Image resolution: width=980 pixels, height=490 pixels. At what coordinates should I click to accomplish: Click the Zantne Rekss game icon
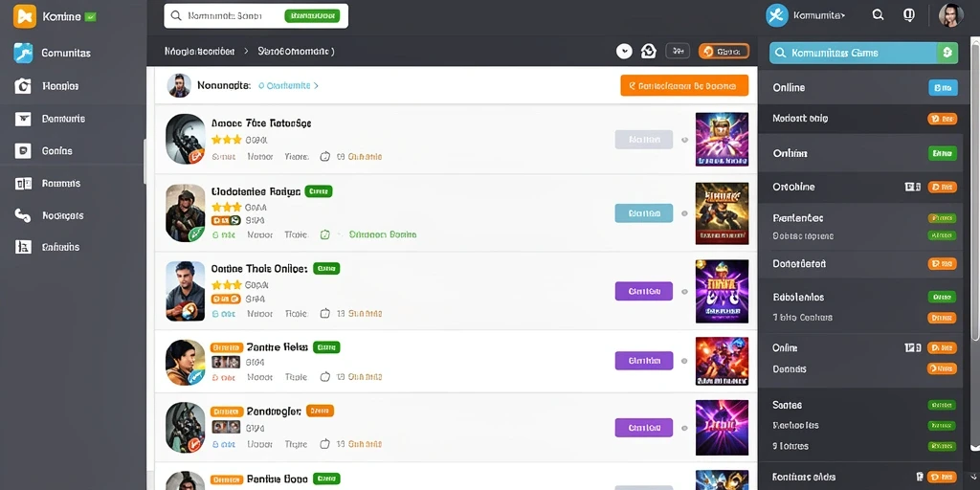pyautogui.click(x=185, y=363)
